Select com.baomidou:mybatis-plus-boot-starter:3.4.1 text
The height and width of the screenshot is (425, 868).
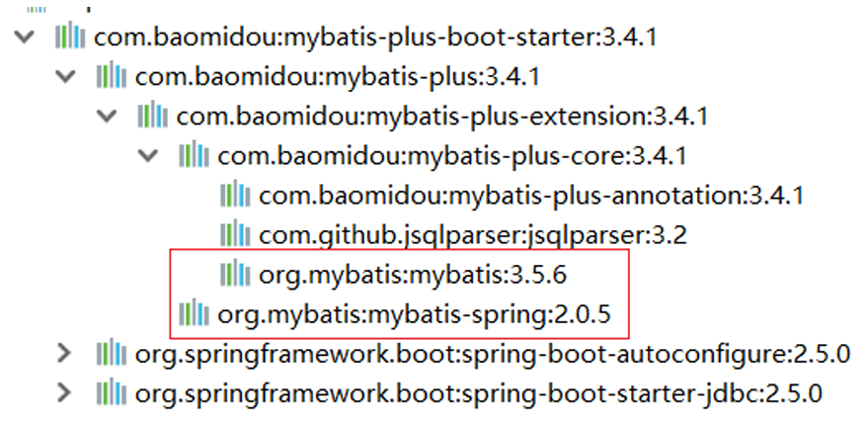tap(375, 39)
